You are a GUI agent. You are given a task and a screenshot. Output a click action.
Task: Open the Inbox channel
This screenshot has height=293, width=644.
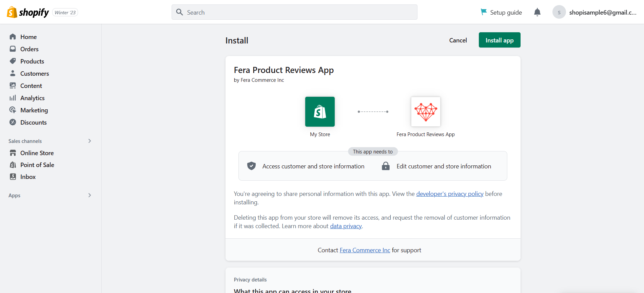pyautogui.click(x=28, y=177)
